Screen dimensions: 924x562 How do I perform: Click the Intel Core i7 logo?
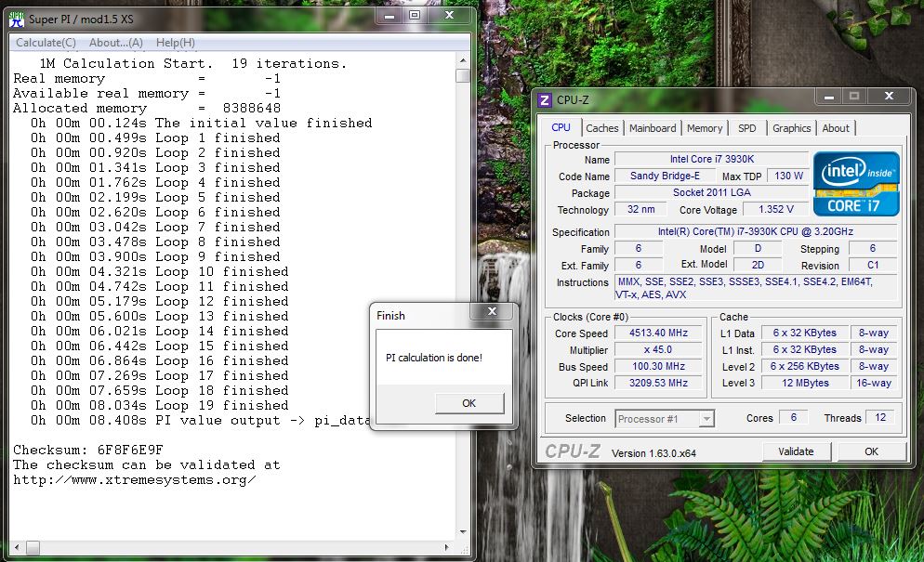[x=856, y=184]
